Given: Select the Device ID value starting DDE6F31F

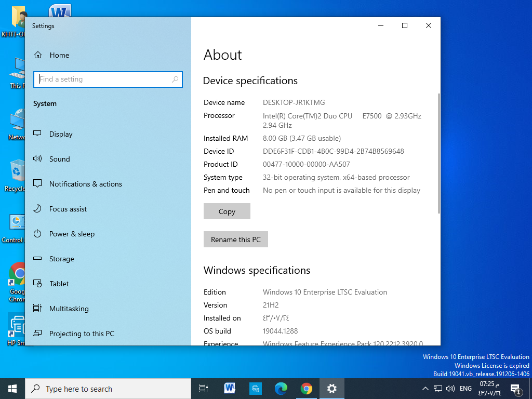Looking at the screenshot, I should [334, 151].
